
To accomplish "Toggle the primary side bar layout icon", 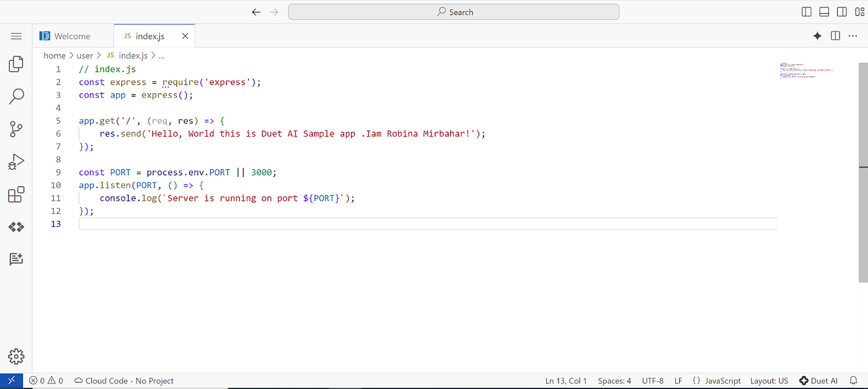I will coord(807,12).
